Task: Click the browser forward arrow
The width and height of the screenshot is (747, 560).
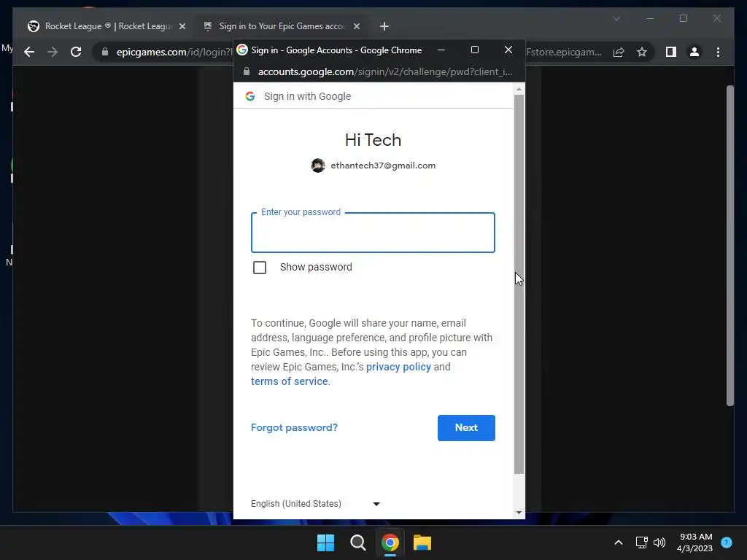Action: pos(53,52)
